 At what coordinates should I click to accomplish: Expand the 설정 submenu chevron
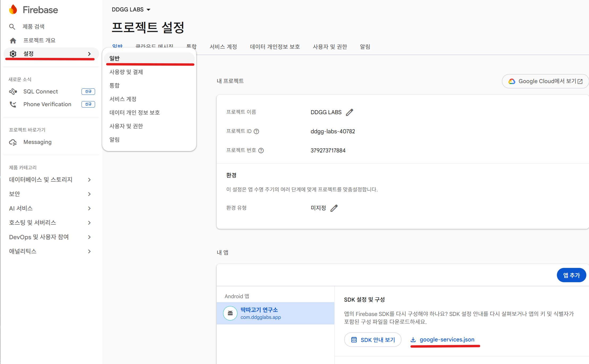click(89, 54)
